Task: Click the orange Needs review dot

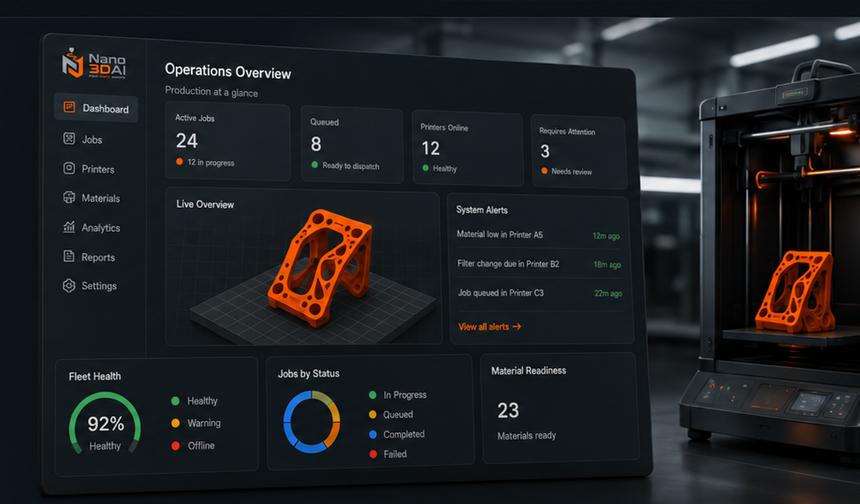Action: 544,171
